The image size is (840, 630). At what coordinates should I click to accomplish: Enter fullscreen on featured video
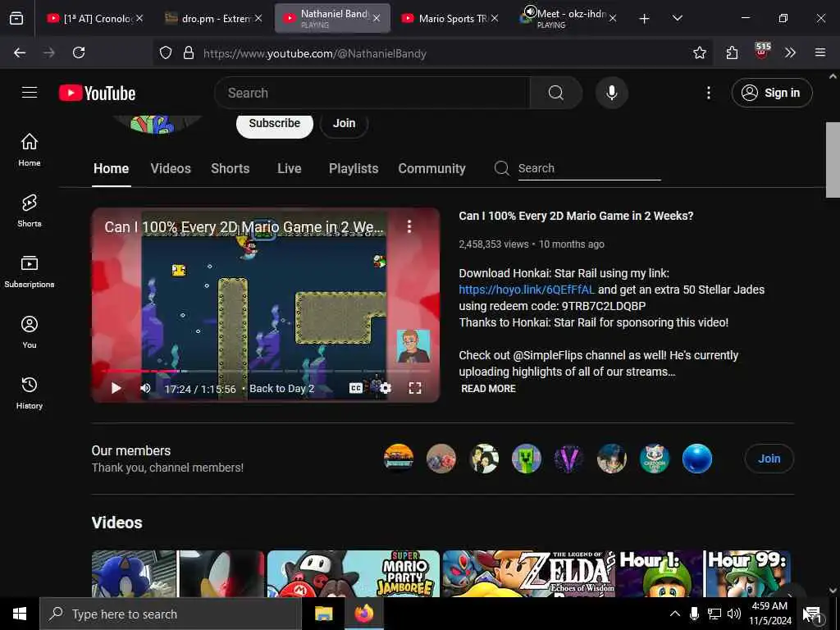pos(414,388)
